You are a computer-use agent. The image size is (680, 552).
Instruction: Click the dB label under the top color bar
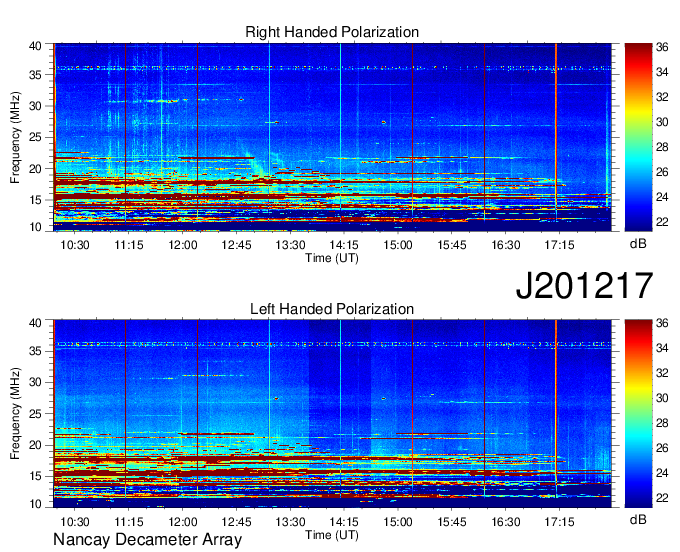tap(638, 244)
